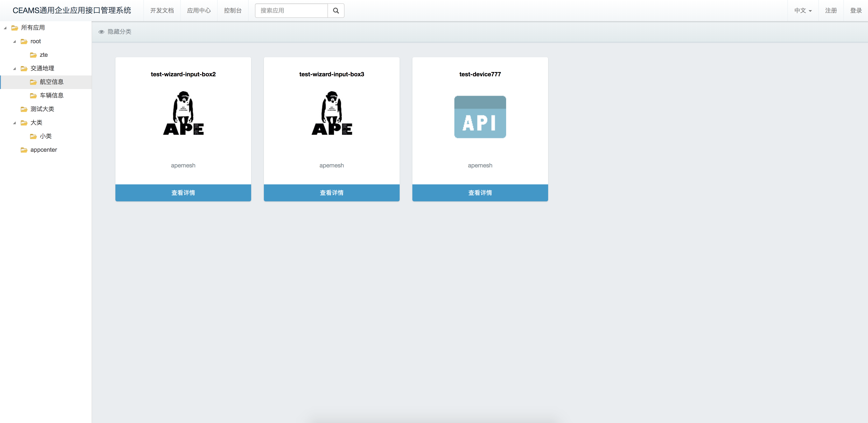Click the 交通地理 folder icon
The image size is (868, 423).
[x=24, y=69]
